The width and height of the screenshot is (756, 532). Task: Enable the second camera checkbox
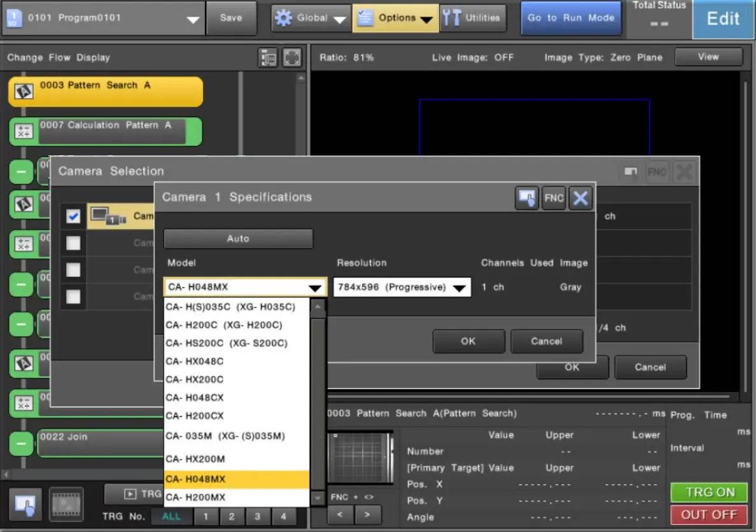(x=73, y=243)
